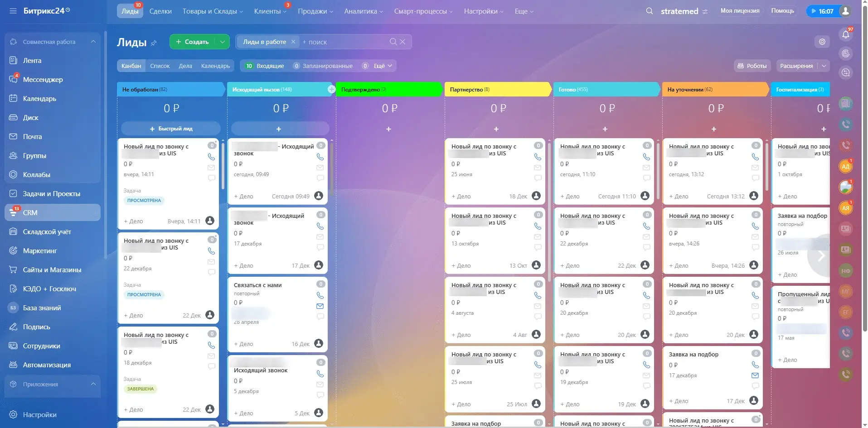Screen dimensions: 868x428
Task: Open the notifications bell icon
Action: pos(845,34)
